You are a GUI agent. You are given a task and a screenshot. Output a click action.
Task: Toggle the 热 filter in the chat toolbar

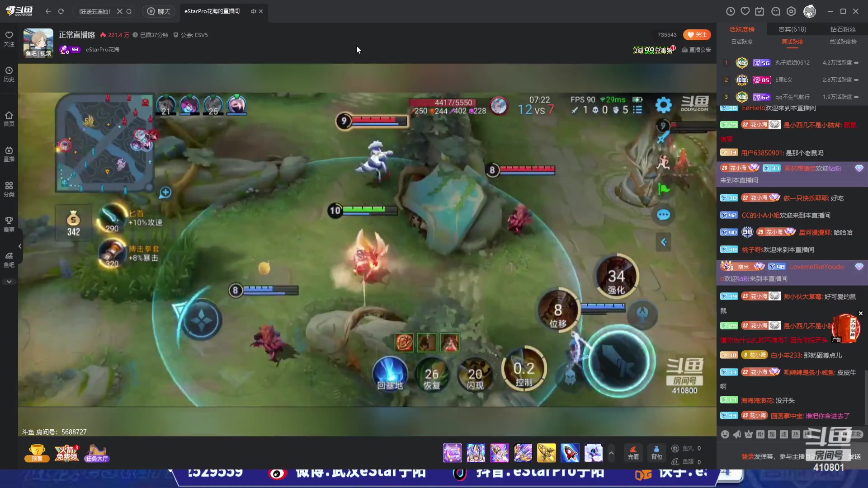pos(796,434)
